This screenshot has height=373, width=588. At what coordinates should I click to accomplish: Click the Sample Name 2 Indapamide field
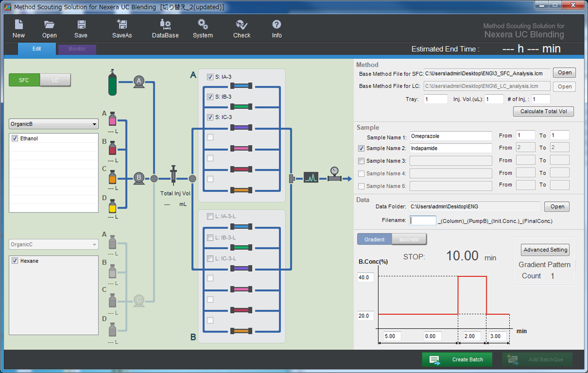click(451, 148)
